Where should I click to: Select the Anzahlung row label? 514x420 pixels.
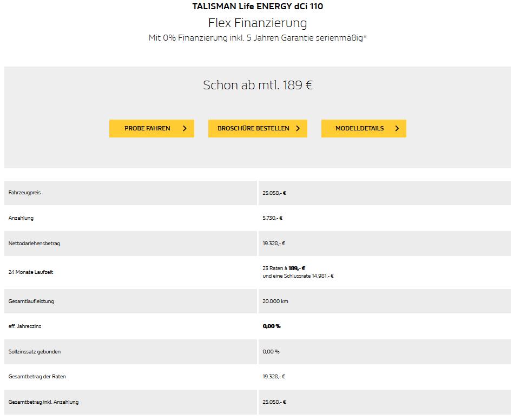coord(21,218)
